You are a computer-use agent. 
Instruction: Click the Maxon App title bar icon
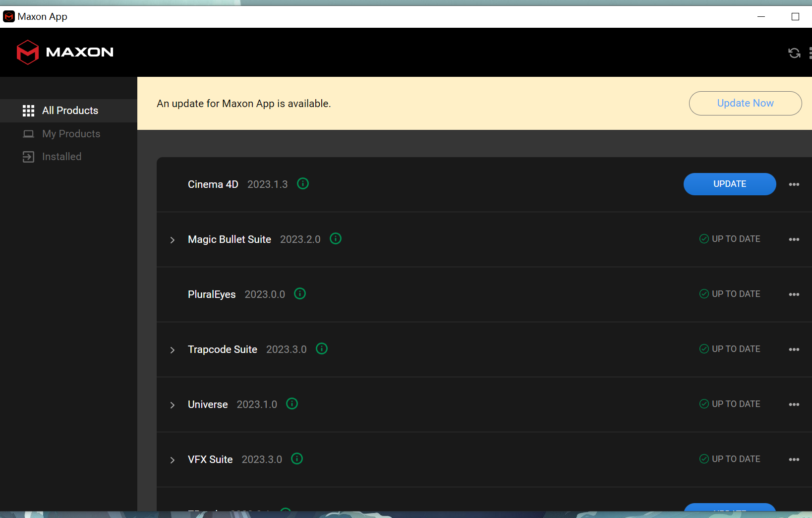pyautogui.click(x=9, y=17)
